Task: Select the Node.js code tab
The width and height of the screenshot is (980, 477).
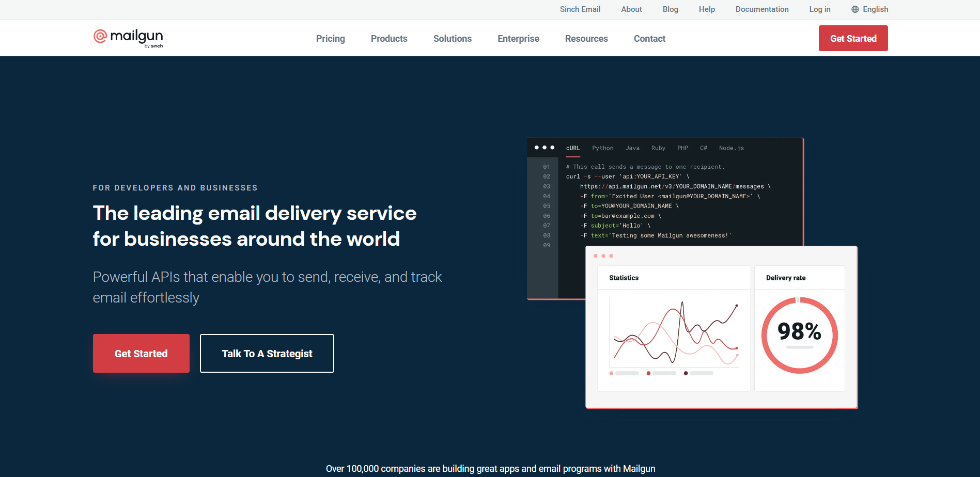Action: (731, 148)
